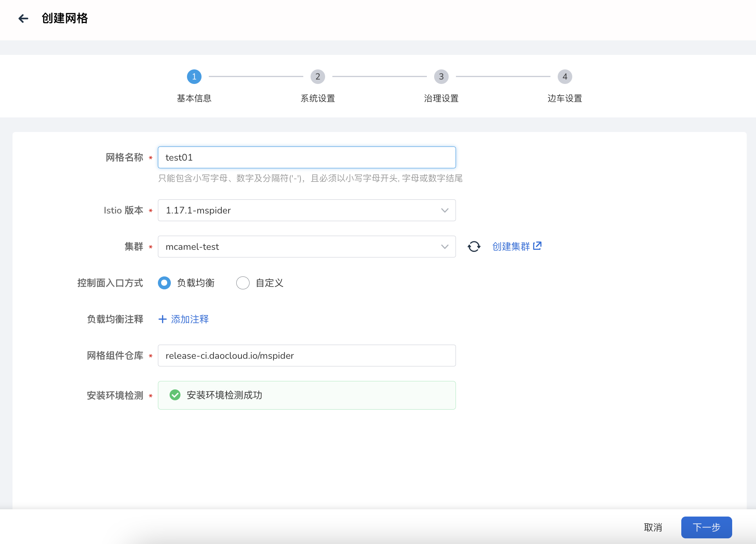The image size is (756, 544).
Task: Click the 治理设置 step label
Action: [x=441, y=98]
